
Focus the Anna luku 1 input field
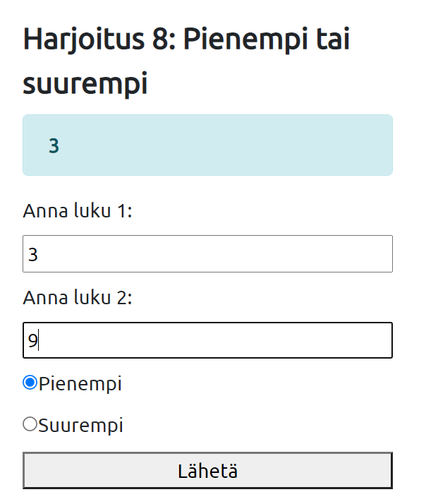pyautogui.click(x=207, y=254)
